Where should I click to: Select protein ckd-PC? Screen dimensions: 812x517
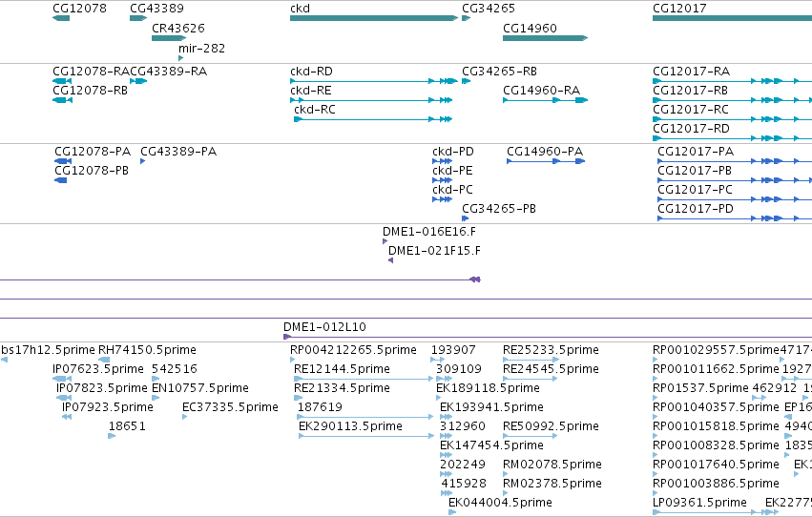pyautogui.click(x=452, y=190)
